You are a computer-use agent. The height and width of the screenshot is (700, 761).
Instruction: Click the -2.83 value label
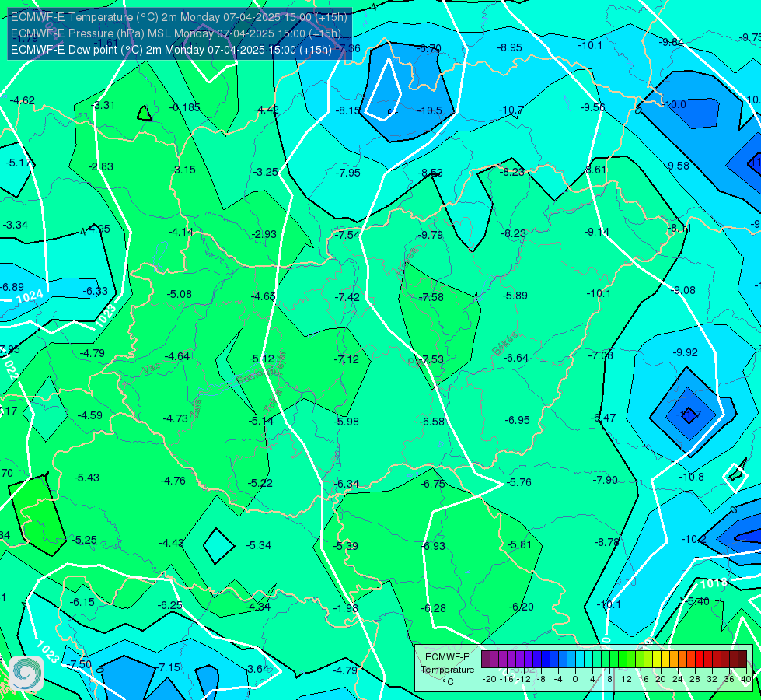[101, 166]
